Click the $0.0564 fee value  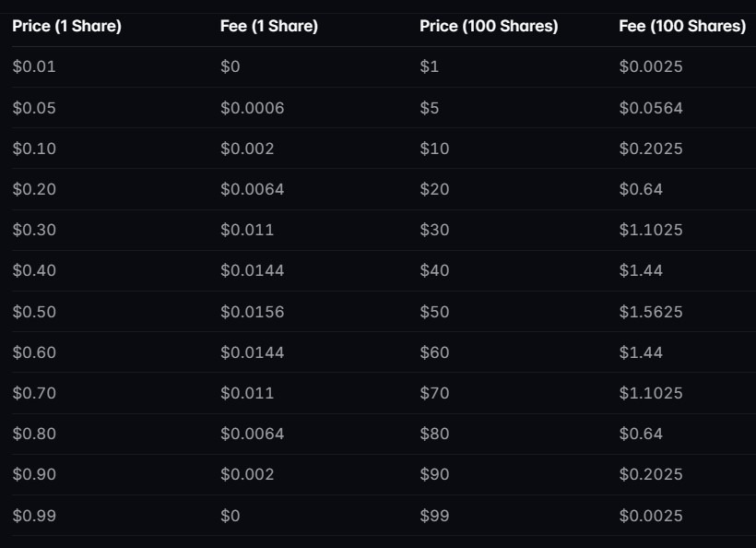tap(651, 108)
